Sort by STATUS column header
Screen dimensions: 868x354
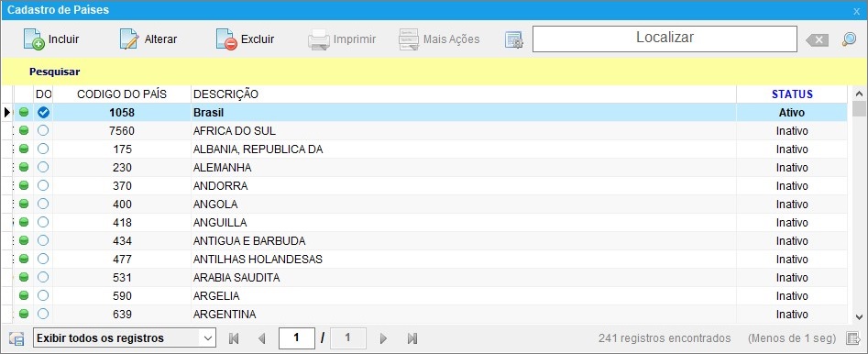pyautogui.click(x=792, y=94)
